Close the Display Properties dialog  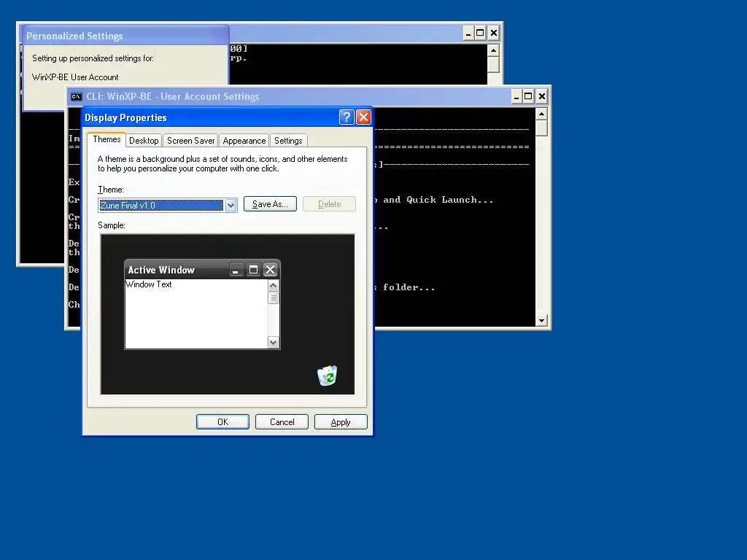point(363,117)
